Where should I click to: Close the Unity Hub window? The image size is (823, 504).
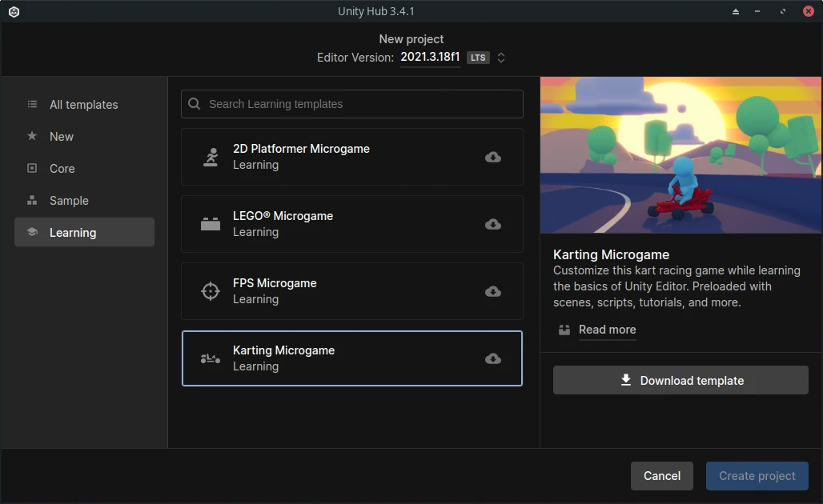(x=809, y=11)
